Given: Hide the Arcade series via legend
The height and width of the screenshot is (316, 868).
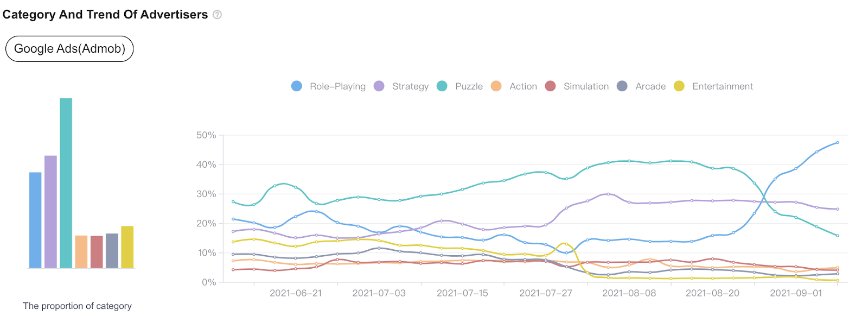Looking at the screenshot, I should (641, 86).
